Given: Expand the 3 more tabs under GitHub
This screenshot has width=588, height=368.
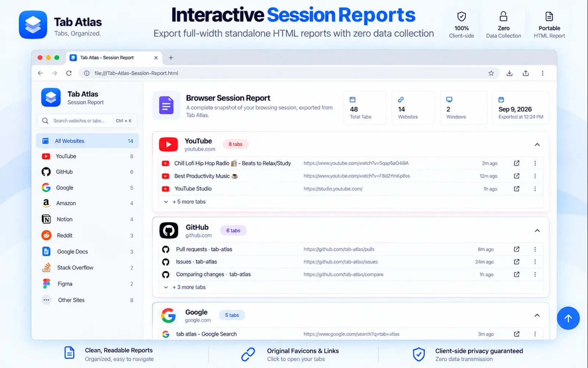Looking at the screenshot, I should click(x=185, y=287).
